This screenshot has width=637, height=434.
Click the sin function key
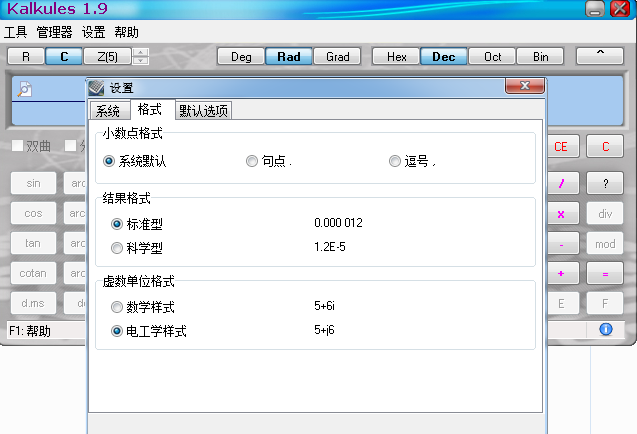[33, 183]
